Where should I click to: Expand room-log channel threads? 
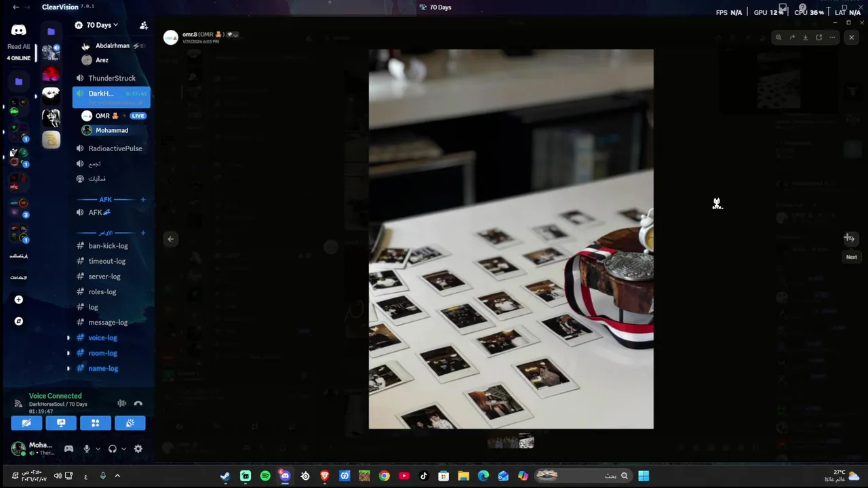coord(68,353)
